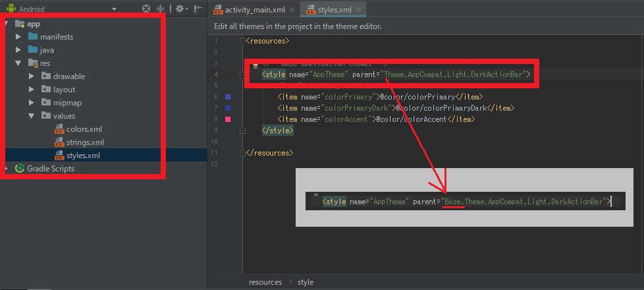Click the AppTheme name attribute value
The image size is (644, 290).
(x=329, y=74)
